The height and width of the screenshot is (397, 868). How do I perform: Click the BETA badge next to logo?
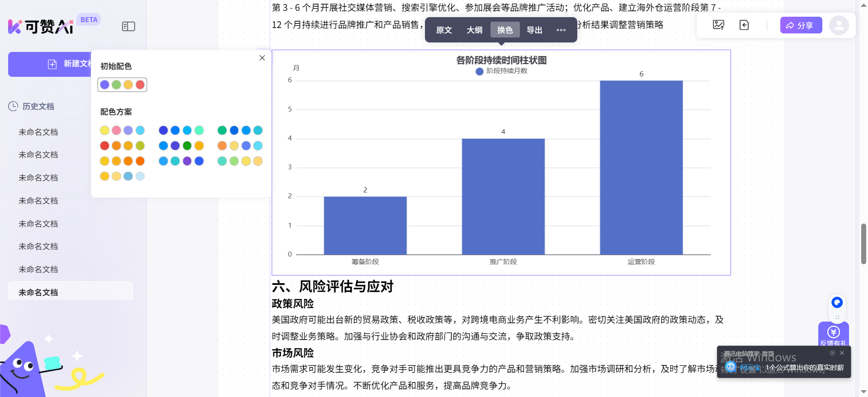pyautogui.click(x=89, y=20)
